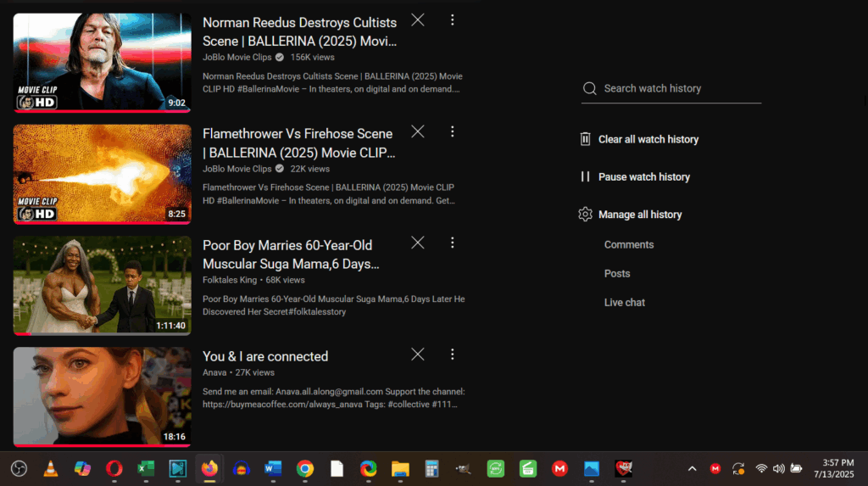Click the gear icon beside Manage all history
Screen dimensions: 868x486
click(x=585, y=215)
